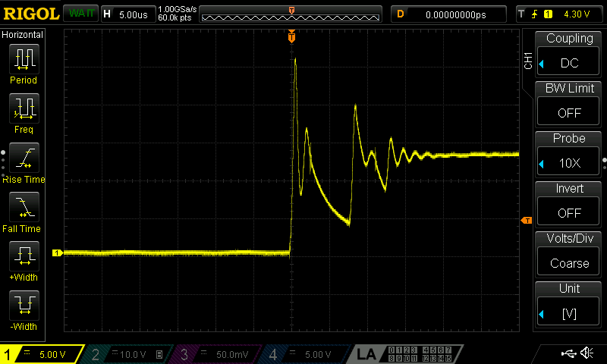Choose the Fall Time measurement icon
The image size is (607, 364).
click(x=24, y=207)
